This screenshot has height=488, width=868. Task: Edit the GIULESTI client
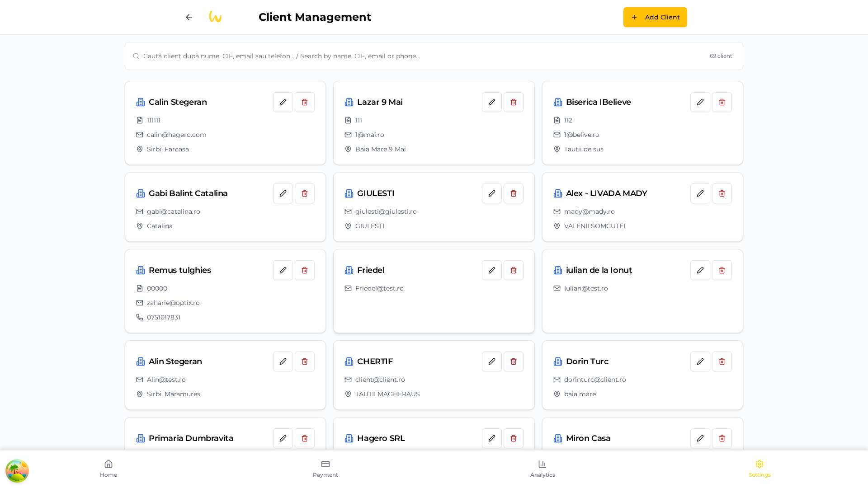pyautogui.click(x=492, y=193)
